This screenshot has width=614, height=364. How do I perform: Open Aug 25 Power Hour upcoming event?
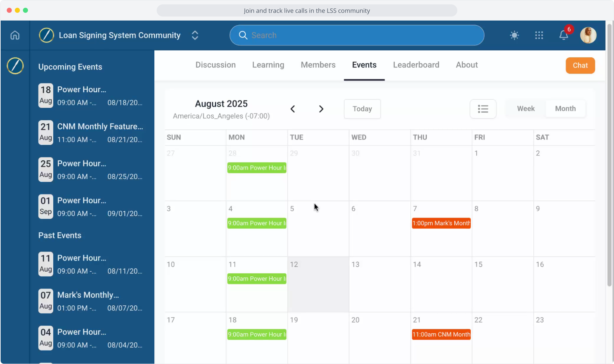click(x=91, y=170)
